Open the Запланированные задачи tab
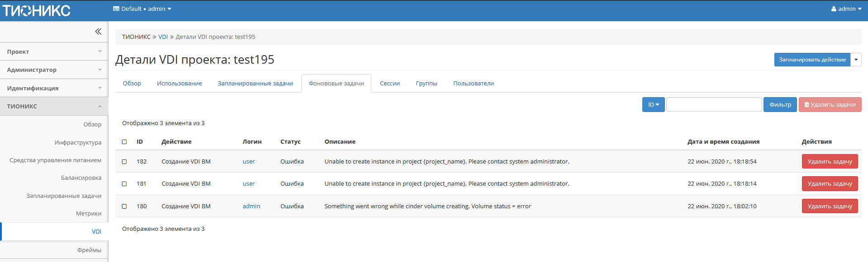Viewport: 868px width, 262px height. pos(255,84)
